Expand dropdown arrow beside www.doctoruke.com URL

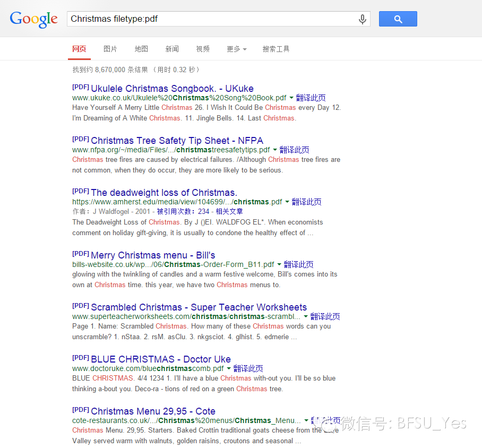click(229, 368)
